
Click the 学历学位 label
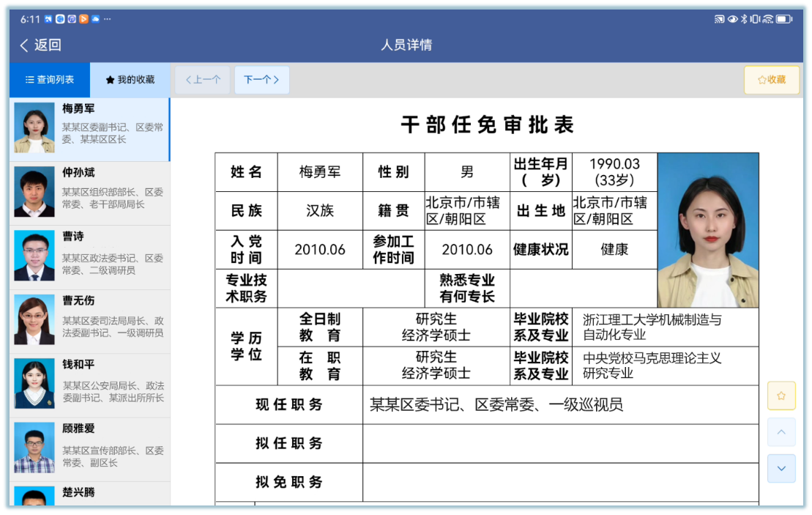tap(247, 347)
